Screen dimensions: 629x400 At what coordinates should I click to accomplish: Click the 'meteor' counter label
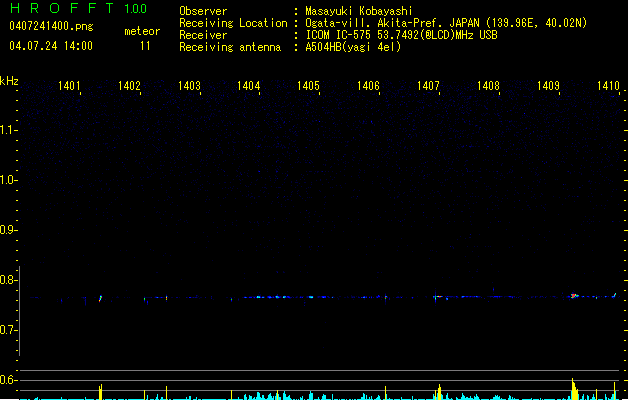pyautogui.click(x=142, y=31)
